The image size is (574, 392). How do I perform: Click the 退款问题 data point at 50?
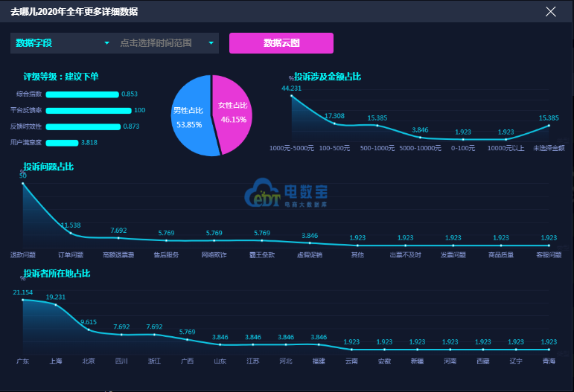tap(23, 184)
